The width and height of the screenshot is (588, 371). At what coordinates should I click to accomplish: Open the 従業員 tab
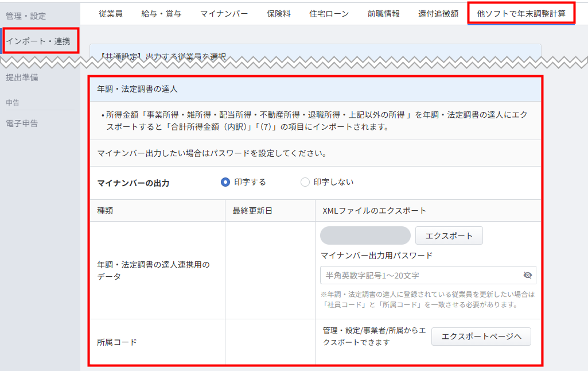pos(110,14)
